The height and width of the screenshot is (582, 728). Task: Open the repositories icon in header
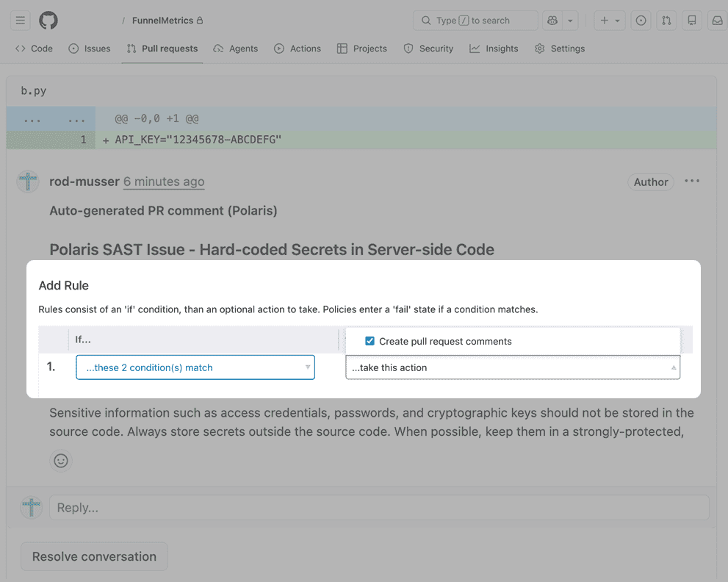(692, 21)
